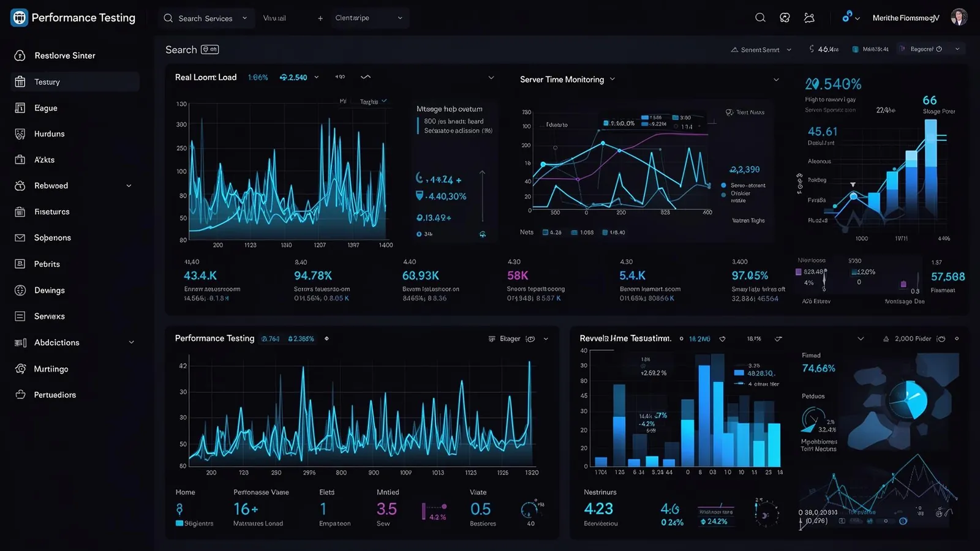Click the heart icon in Revvela panel header
Image resolution: width=980 pixels, height=551 pixels.
722,339
